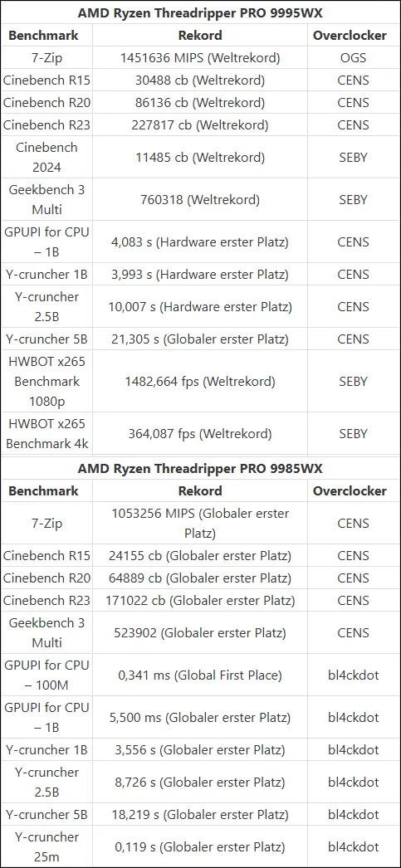Click the Cinebench 2024 benchmark cell
This screenshot has height=868, width=401.
[x=46, y=157]
